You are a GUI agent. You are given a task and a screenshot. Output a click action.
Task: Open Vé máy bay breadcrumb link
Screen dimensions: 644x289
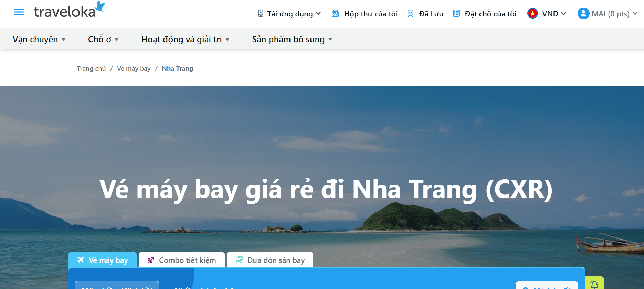click(x=134, y=69)
